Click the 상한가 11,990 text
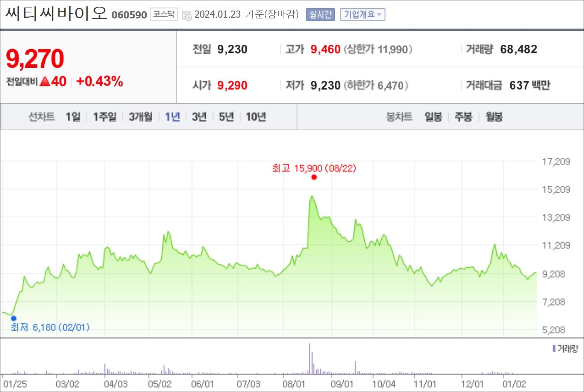584x392 pixels. (378, 49)
